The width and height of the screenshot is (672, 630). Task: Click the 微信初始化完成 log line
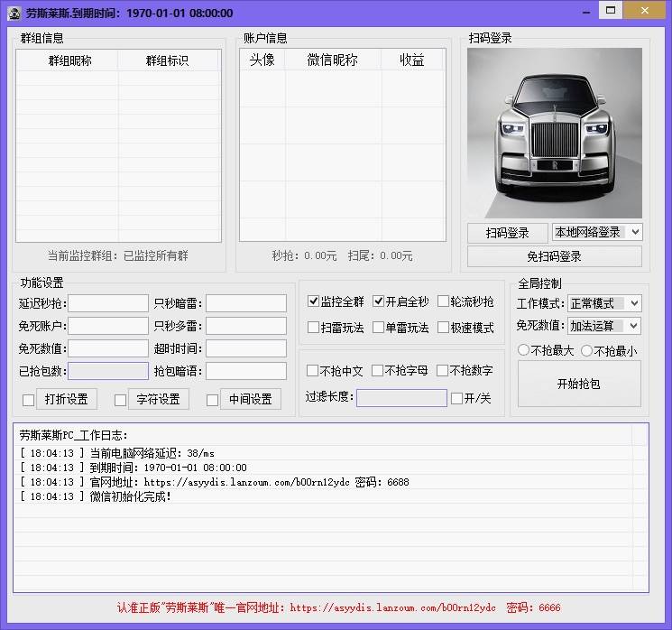[96, 496]
